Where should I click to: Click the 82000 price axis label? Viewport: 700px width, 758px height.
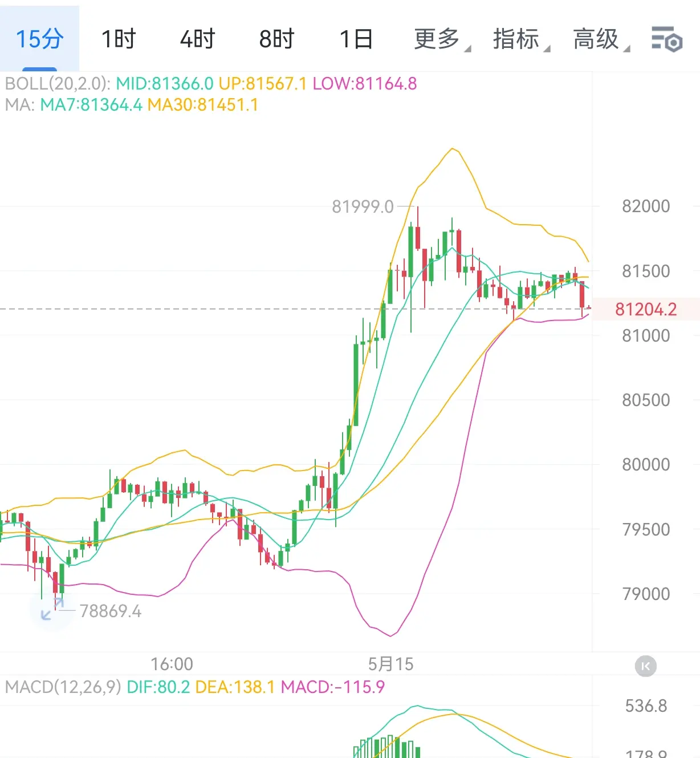click(x=646, y=206)
